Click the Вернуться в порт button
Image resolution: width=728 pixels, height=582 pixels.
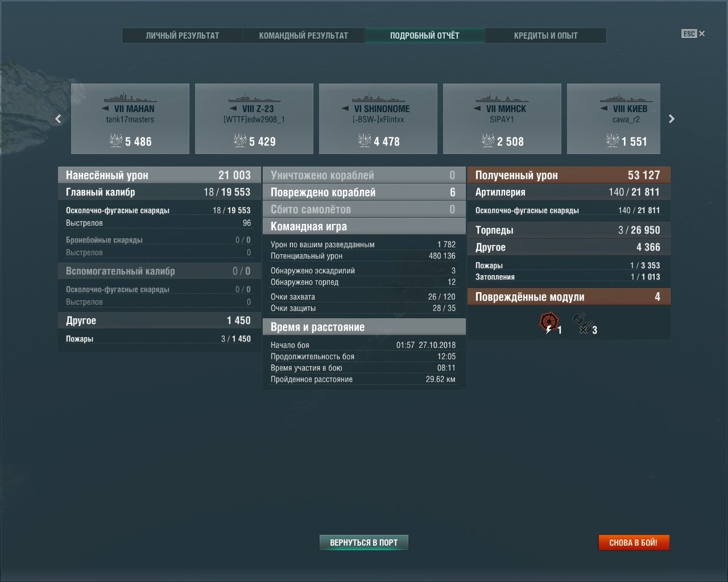tap(364, 543)
